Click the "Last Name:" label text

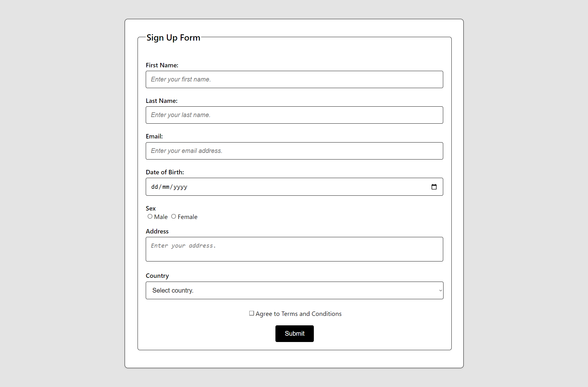tap(161, 101)
